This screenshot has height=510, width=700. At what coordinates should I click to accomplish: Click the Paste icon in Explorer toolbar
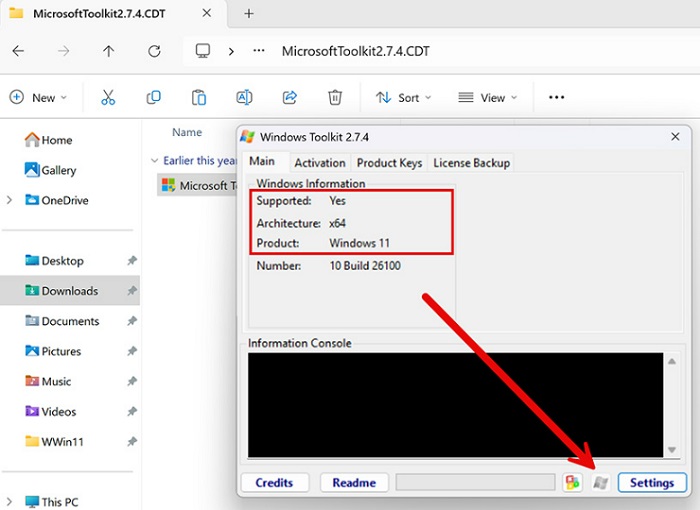pyautogui.click(x=199, y=97)
